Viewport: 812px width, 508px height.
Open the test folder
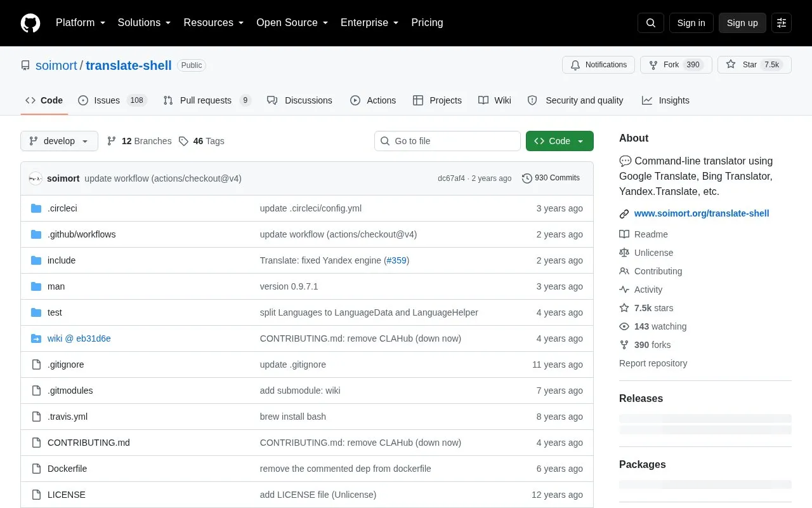click(55, 312)
